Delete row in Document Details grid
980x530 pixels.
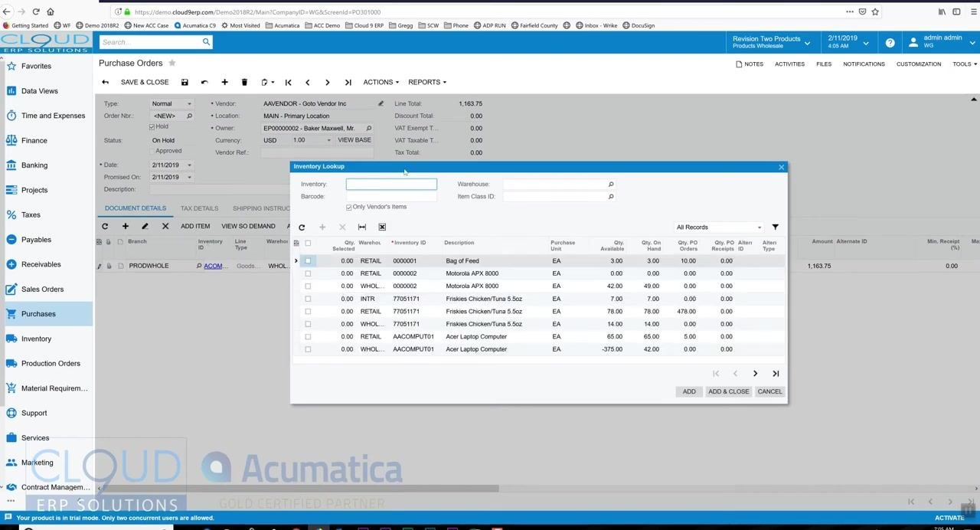[165, 227]
